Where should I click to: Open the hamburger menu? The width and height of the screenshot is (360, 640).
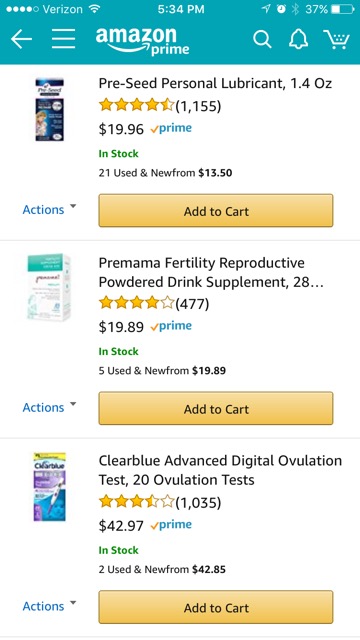(x=63, y=39)
